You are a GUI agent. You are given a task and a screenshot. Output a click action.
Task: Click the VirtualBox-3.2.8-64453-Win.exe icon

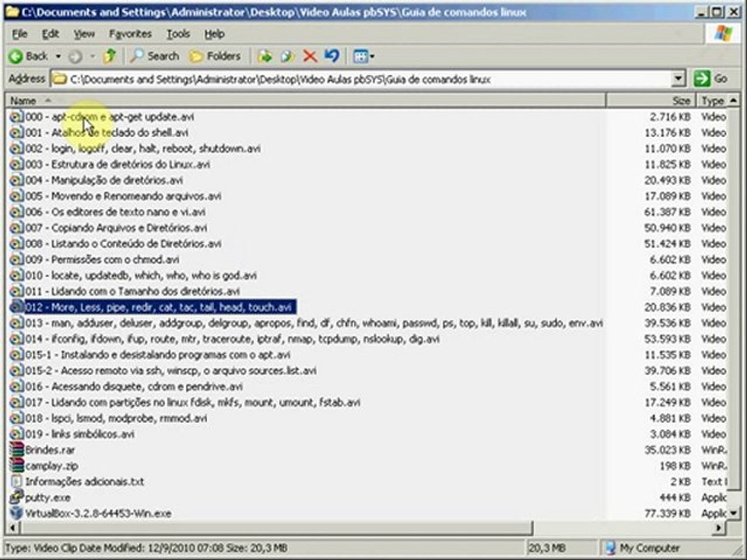(x=16, y=513)
